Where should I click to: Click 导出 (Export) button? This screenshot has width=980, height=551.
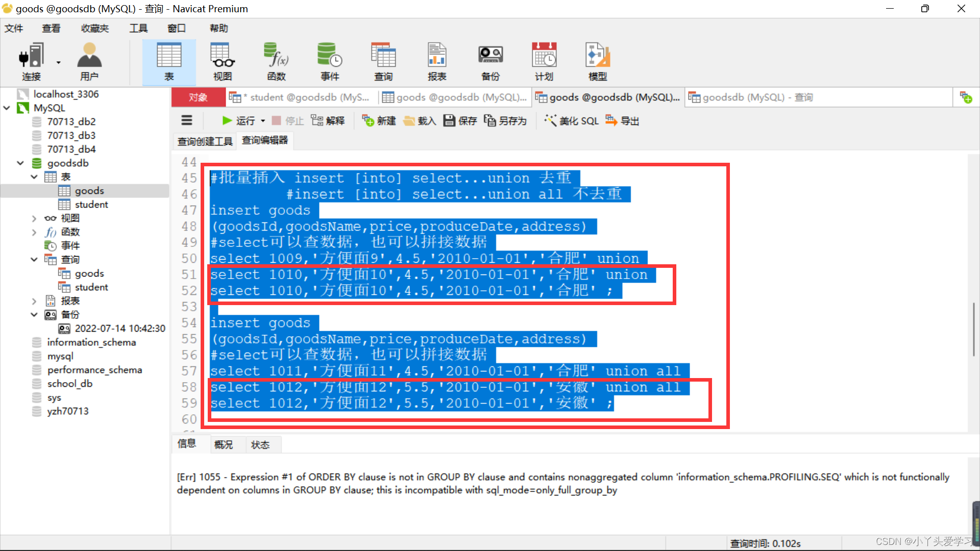click(622, 120)
